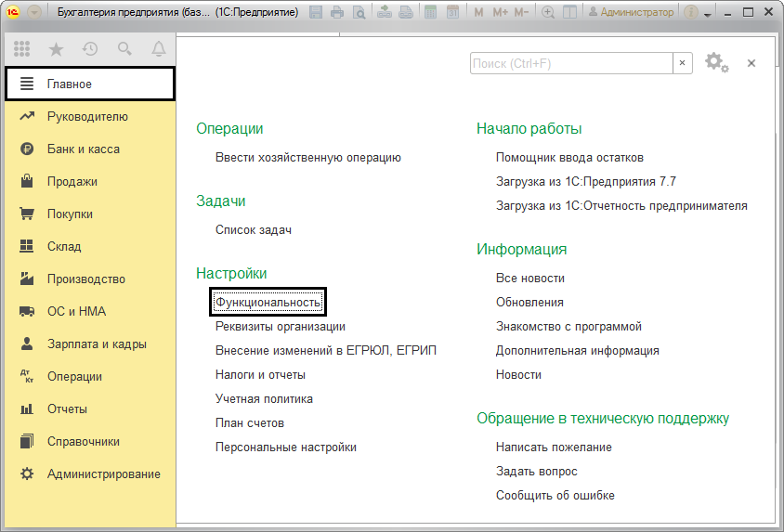Viewport: 784px width, 532px height.
Task: Click Помощник ввода остатков link
Action: tap(569, 158)
